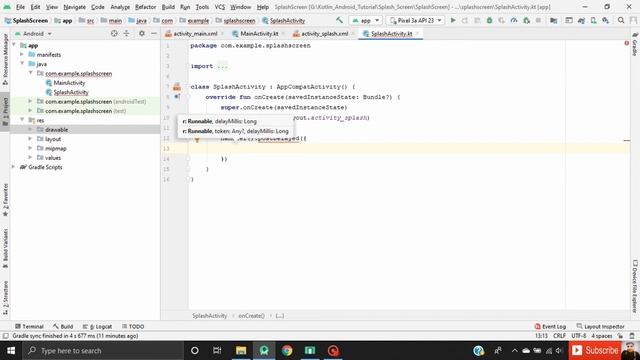The height and width of the screenshot is (360, 640).
Task: Open AVD Manager phone icon in toolbar
Action: [x=593, y=20]
